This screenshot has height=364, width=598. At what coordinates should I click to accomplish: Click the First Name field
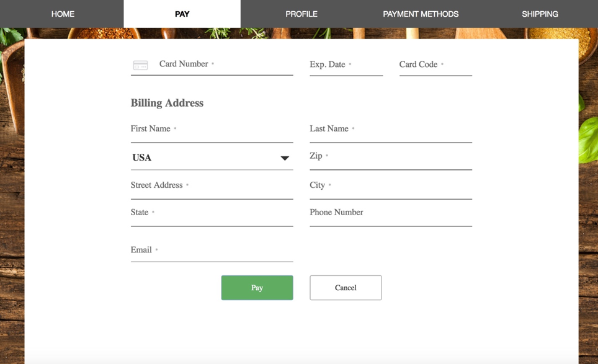(211, 130)
